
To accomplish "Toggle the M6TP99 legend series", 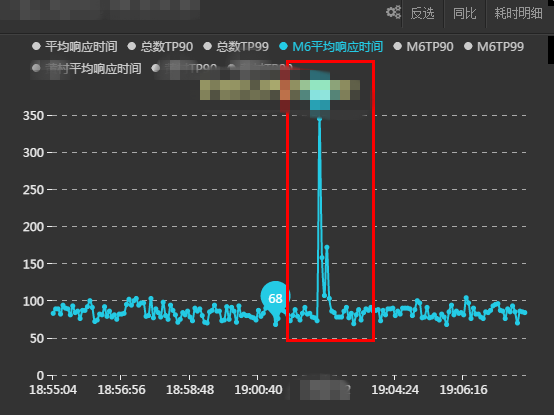I will pyautogui.click(x=494, y=47).
